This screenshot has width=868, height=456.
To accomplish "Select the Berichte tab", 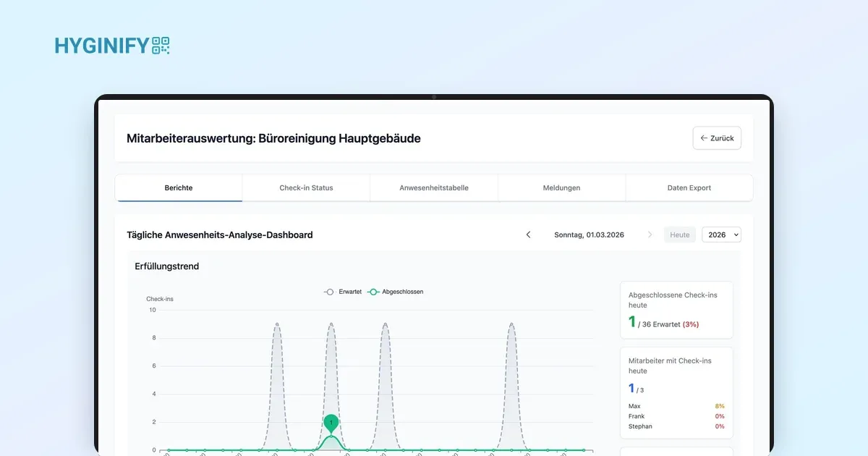I will point(179,187).
